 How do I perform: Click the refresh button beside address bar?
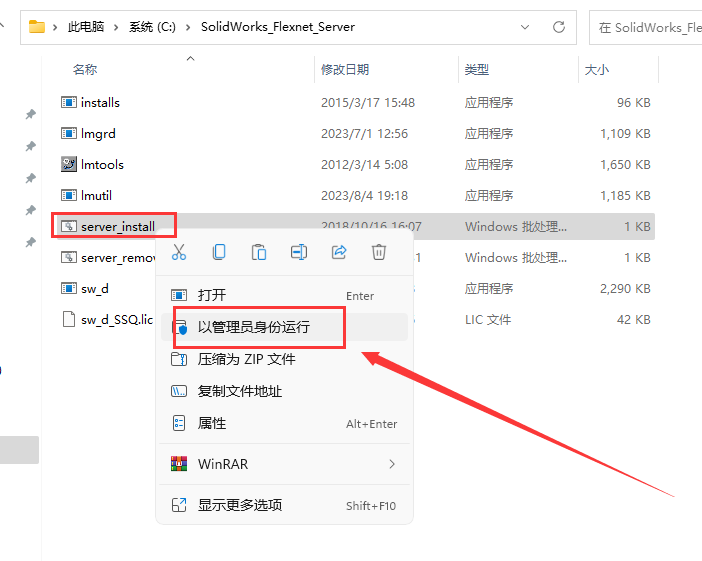point(560,27)
